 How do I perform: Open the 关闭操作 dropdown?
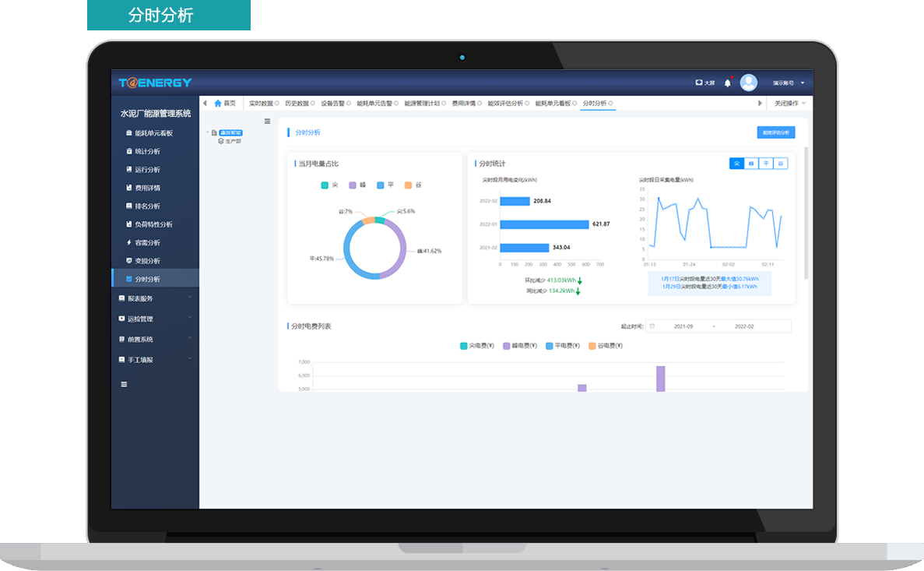[788, 103]
